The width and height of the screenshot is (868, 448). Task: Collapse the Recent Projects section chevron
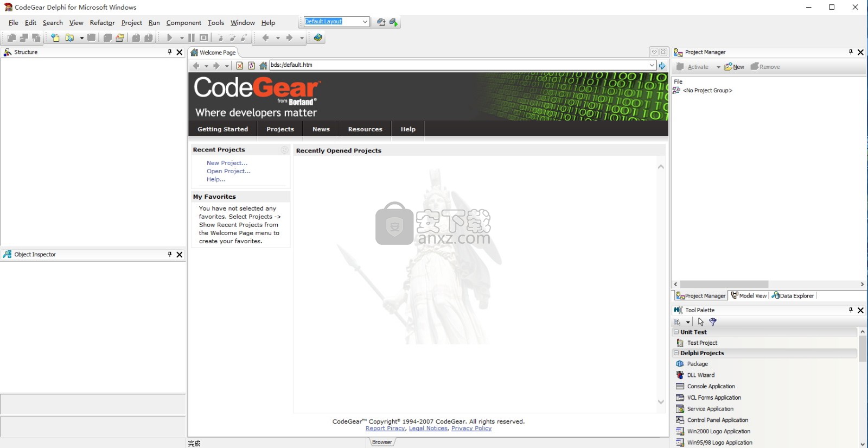284,150
